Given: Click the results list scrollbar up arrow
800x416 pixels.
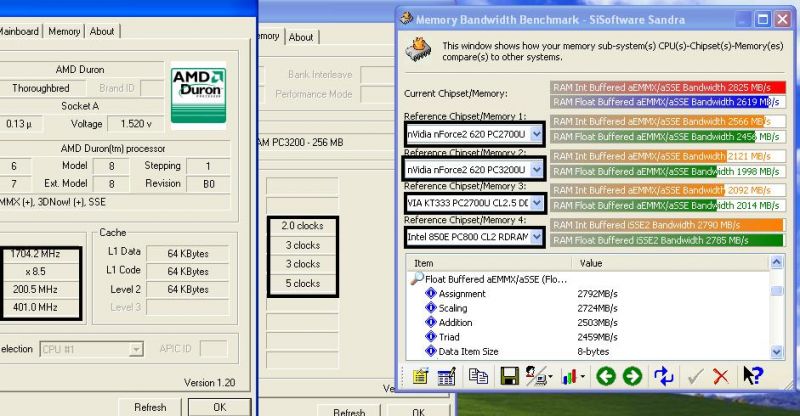Looking at the screenshot, I should [776, 263].
